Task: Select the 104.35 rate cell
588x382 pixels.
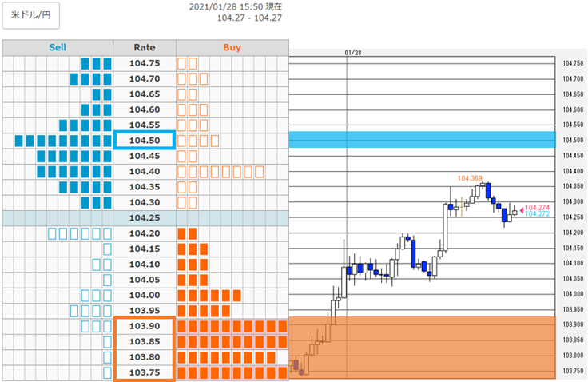Action: [x=145, y=187]
